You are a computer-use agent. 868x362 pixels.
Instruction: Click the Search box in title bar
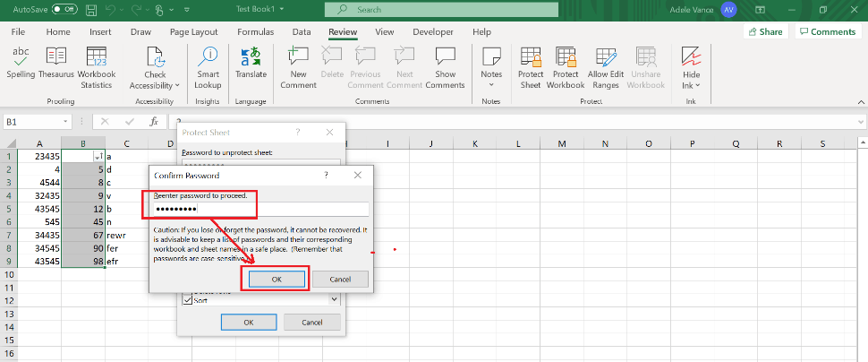(441, 10)
